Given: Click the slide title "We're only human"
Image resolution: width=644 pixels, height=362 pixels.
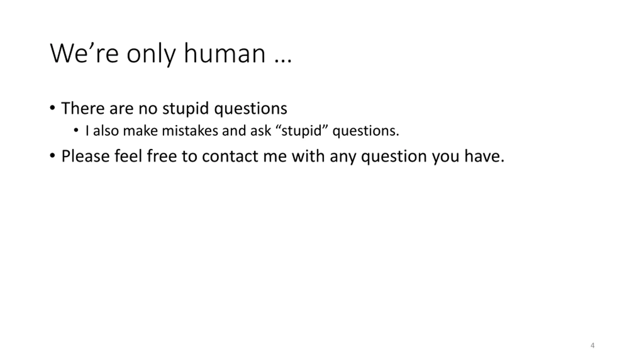Looking at the screenshot, I should coord(171,53).
